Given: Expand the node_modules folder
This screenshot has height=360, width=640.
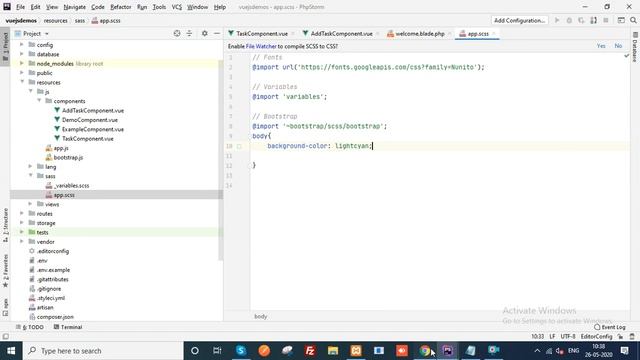Looking at the screenshot, I should 22,63.
